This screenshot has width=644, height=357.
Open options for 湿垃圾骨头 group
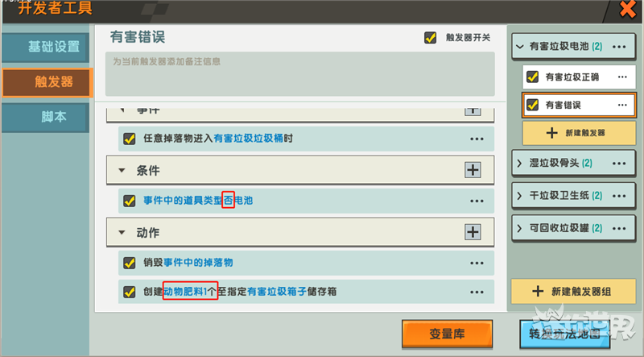pos(619,164)
